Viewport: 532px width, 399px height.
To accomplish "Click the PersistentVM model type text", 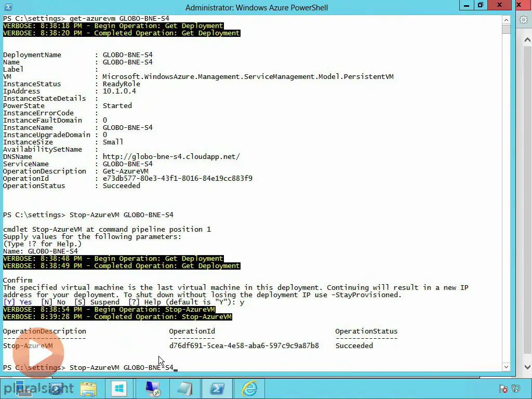I will click(x=248, y=76).
